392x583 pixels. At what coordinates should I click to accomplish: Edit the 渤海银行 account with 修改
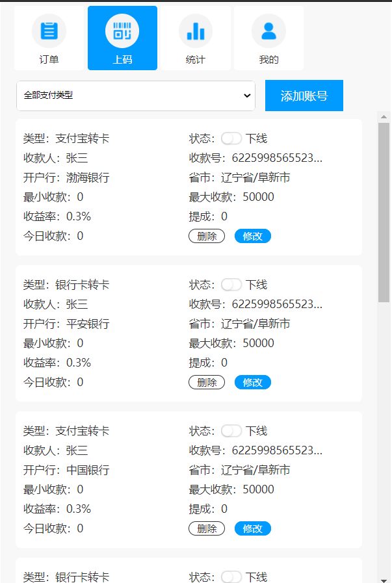pos(253,236)
